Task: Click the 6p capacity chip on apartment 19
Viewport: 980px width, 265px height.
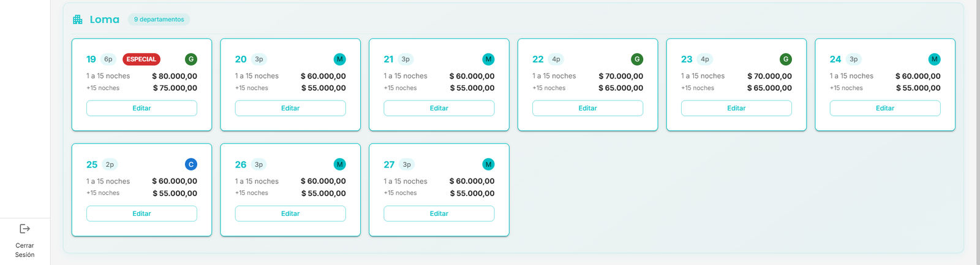Action: pyautogui.click(x=108, y=60)
